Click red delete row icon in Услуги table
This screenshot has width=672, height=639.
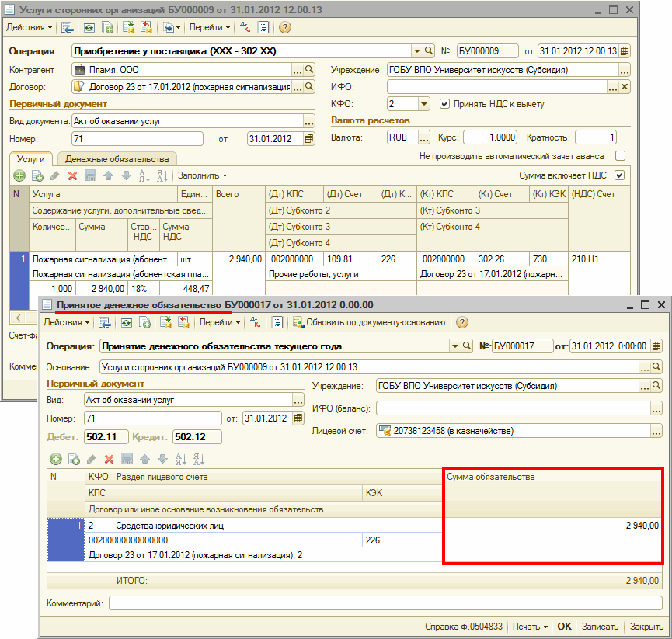(72, 175)
